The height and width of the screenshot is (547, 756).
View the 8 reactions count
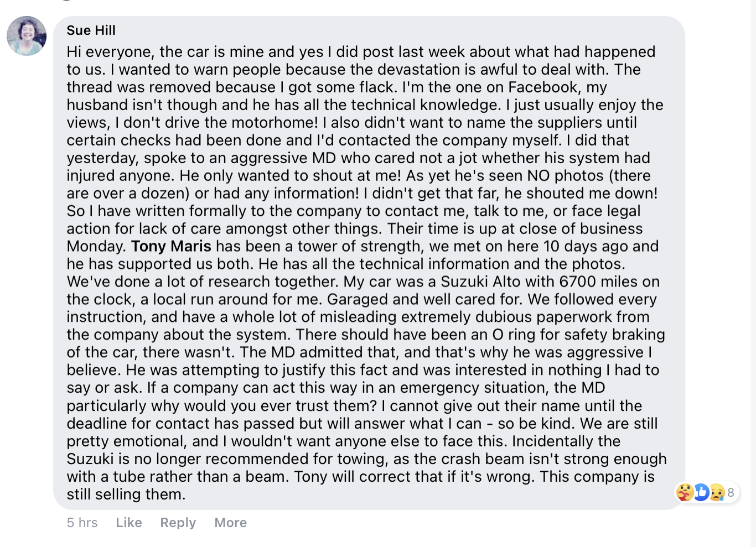pyautogui.click(x=731, y=492)
